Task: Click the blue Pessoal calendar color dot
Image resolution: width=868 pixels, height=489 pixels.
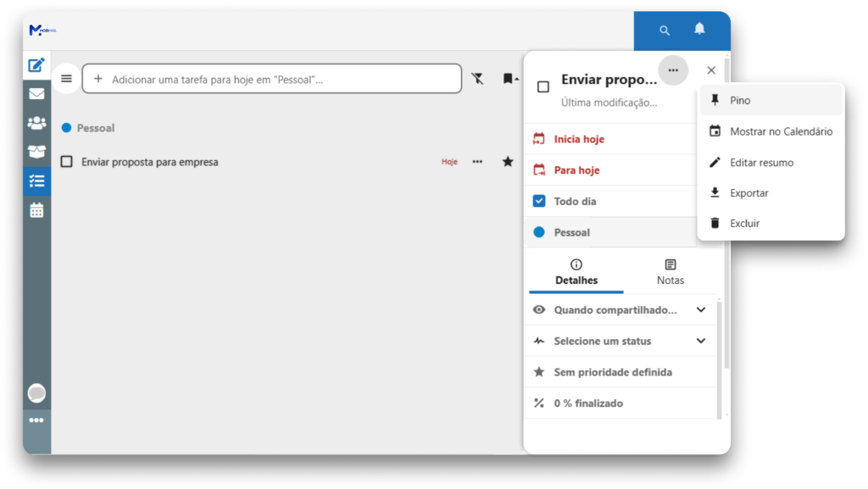Action: point(538,232)
